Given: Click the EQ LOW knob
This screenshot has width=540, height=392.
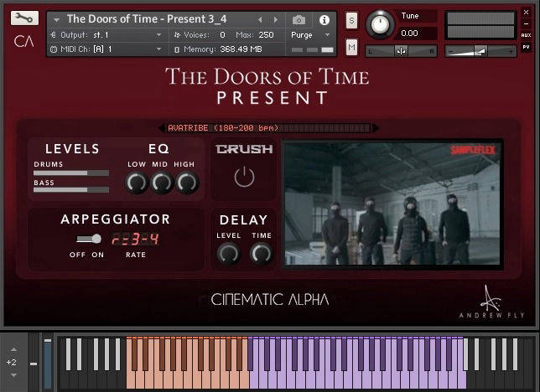Looking at the screenshot, I should point(137,183).
